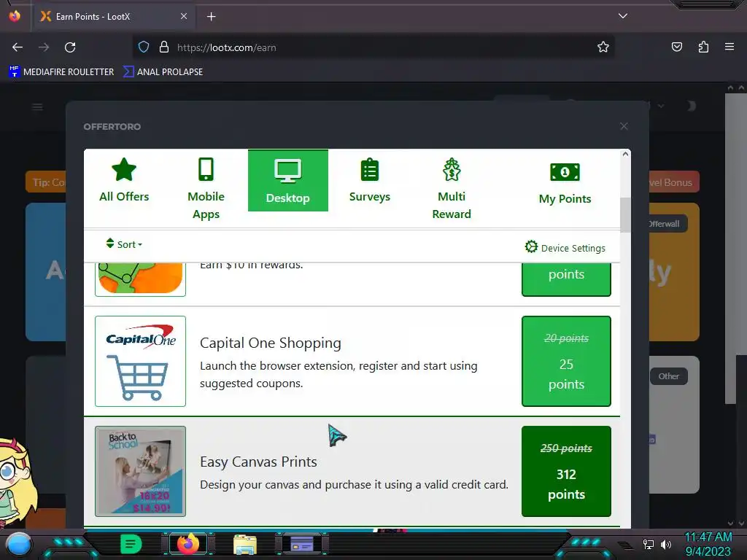The image size is (747, 560).
Task: Go back to previous page
Action: point(18,47)
